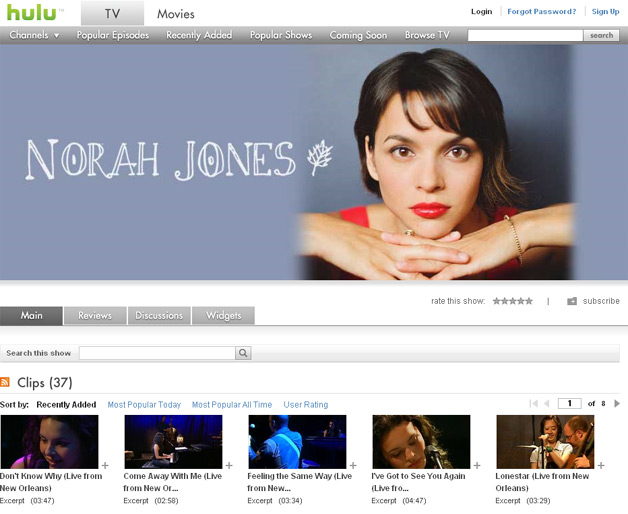628x514 pixels.
Task: Jump to the first page of clips
Action: [534, 403]
